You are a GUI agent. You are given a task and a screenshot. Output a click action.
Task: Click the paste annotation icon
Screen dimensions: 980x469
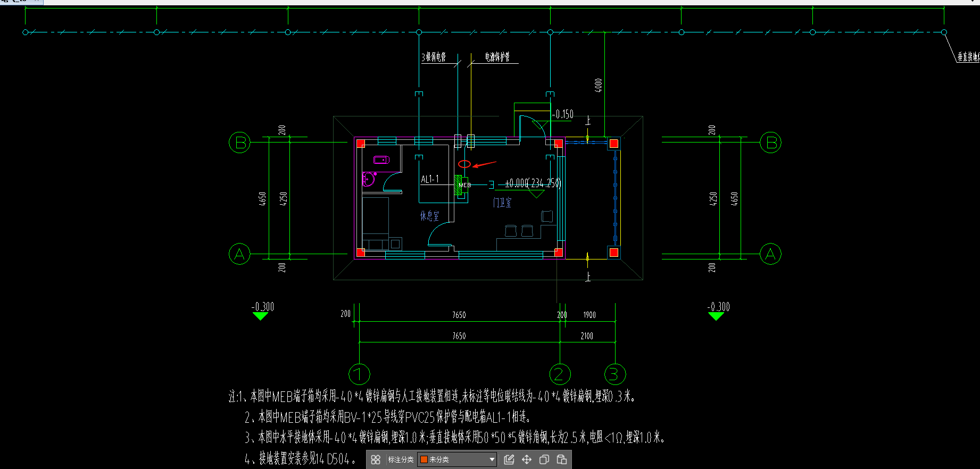[562, 459]
